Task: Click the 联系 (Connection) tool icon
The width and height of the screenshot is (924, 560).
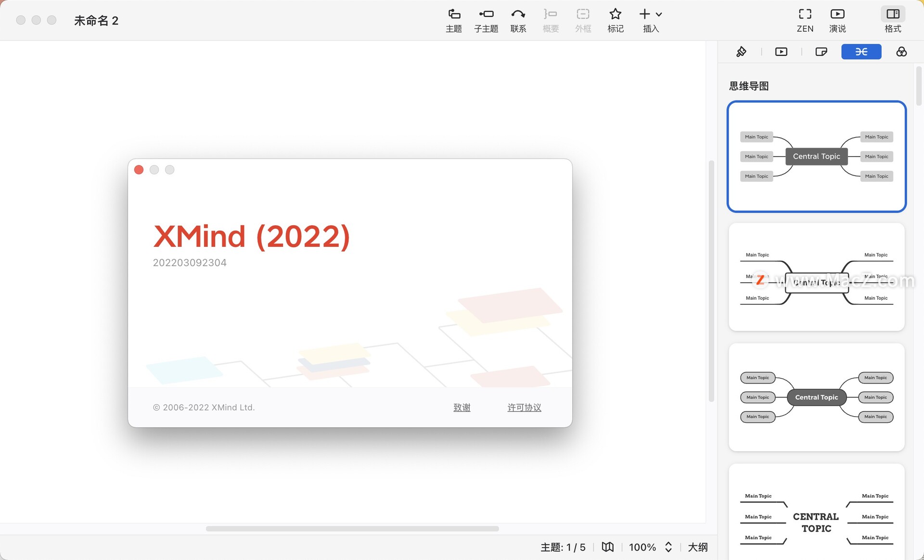Action: pos(519,20)
